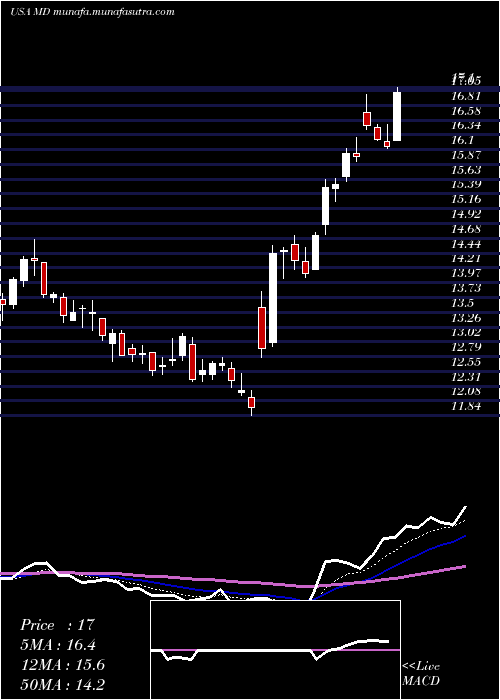Click the 15.16 price level label
This screenshot has height=700, width=500.
[x=466, y=199]
